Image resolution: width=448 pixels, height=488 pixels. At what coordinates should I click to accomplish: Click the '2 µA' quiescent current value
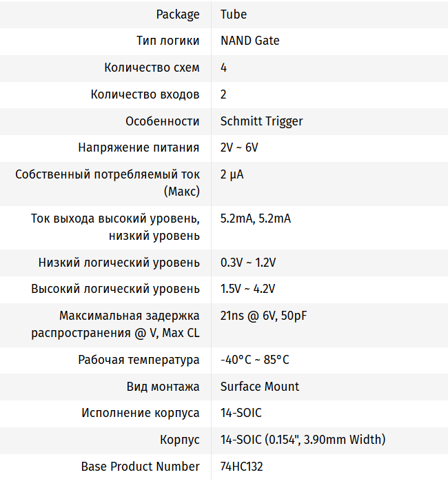coord(232,174)
